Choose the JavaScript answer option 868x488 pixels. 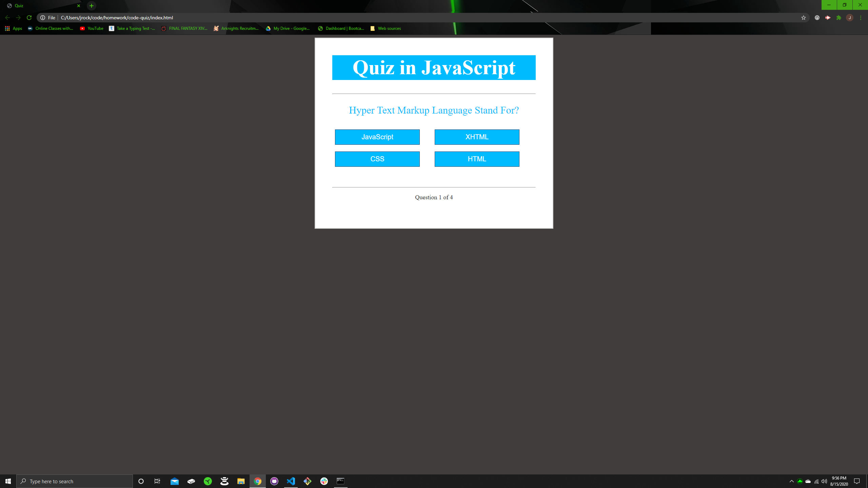pyautogui.click(x=377, y=137)
